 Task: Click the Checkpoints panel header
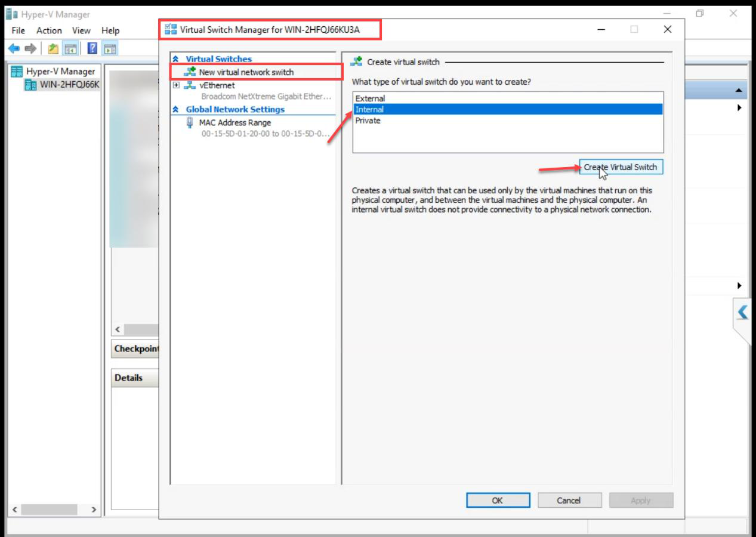pos(135,349)
